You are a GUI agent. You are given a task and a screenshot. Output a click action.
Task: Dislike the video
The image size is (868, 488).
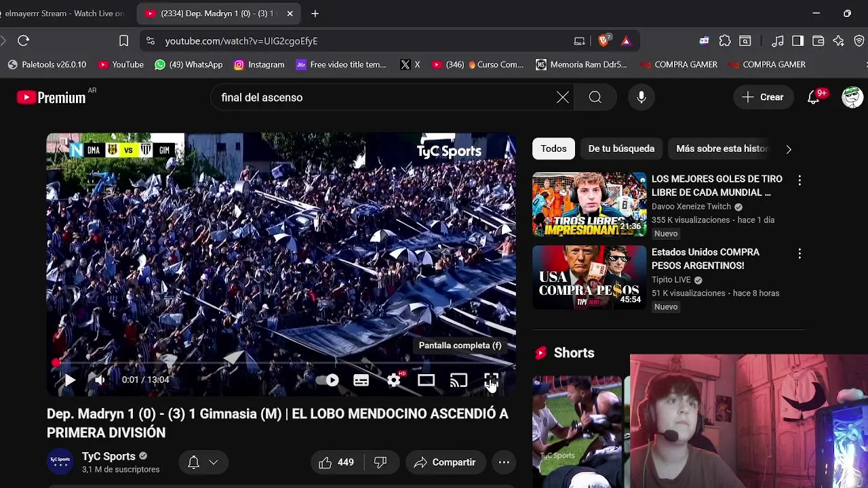[x=380, y=462]
